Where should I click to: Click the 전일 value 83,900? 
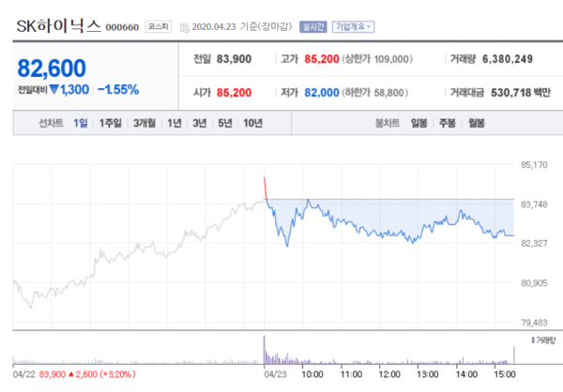(234, 59)
